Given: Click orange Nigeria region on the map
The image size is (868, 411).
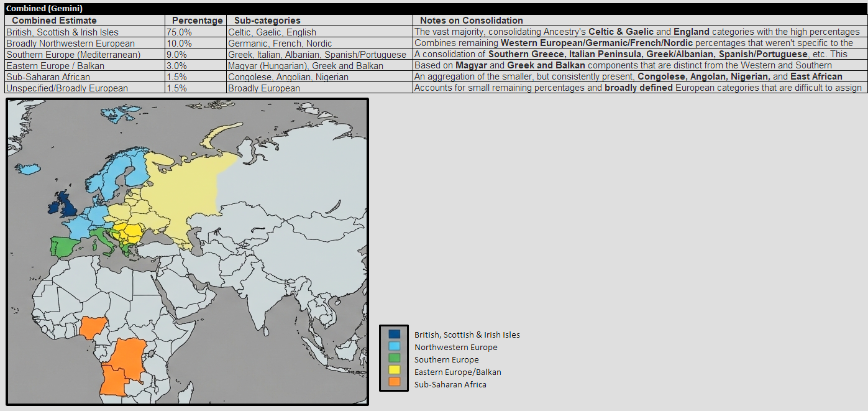Looking at the screenshot, I should point(93,326).
